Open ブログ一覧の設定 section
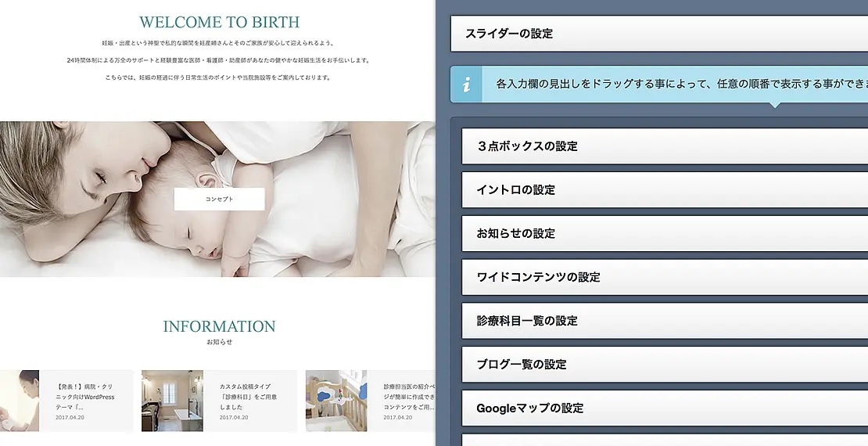Viewport: 868px width, 446px height. pos(665,365)
